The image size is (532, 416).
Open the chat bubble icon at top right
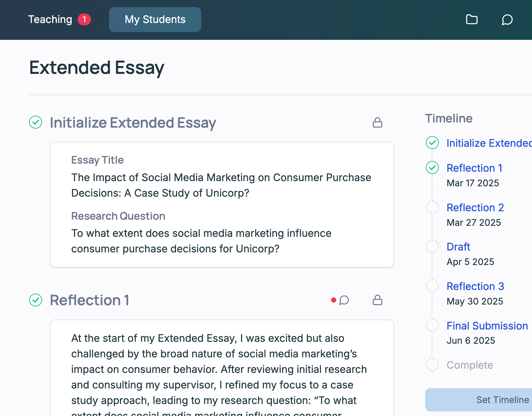pos(507,20)
